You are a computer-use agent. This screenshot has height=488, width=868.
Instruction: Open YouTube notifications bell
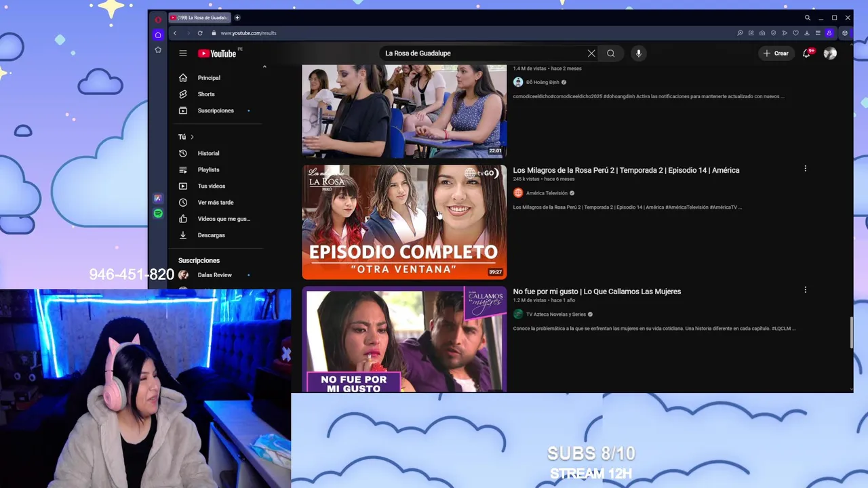click(x=807, y=53)
